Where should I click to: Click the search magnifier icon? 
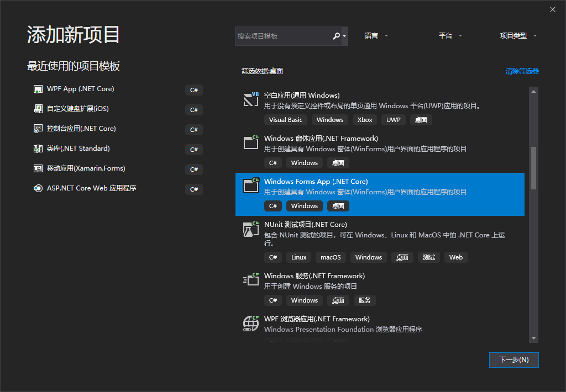(337, 35)
